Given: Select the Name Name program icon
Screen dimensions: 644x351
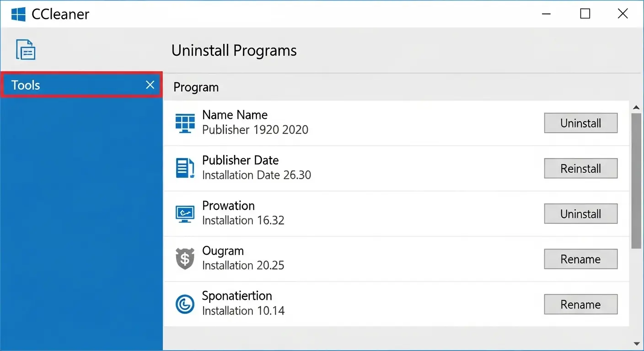Looking at the screenshot, I should [x=185, y=122].
